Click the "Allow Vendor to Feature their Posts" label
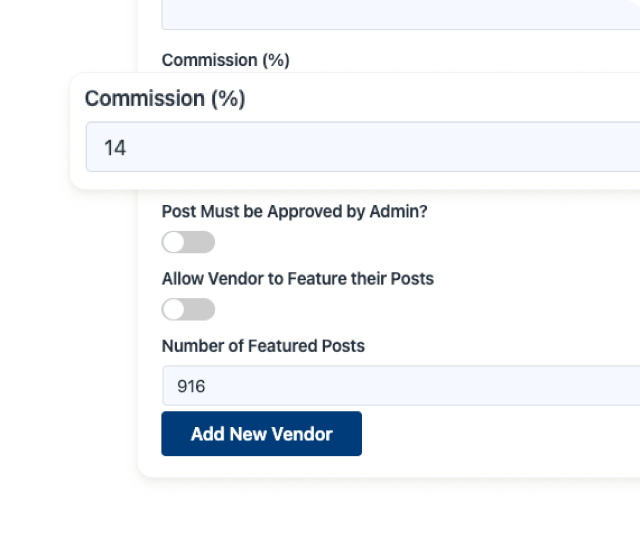640x550 pixels. 297,278
